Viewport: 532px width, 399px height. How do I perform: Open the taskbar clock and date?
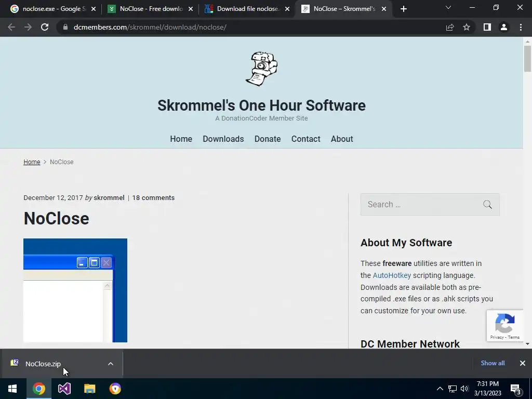point(487,389)
